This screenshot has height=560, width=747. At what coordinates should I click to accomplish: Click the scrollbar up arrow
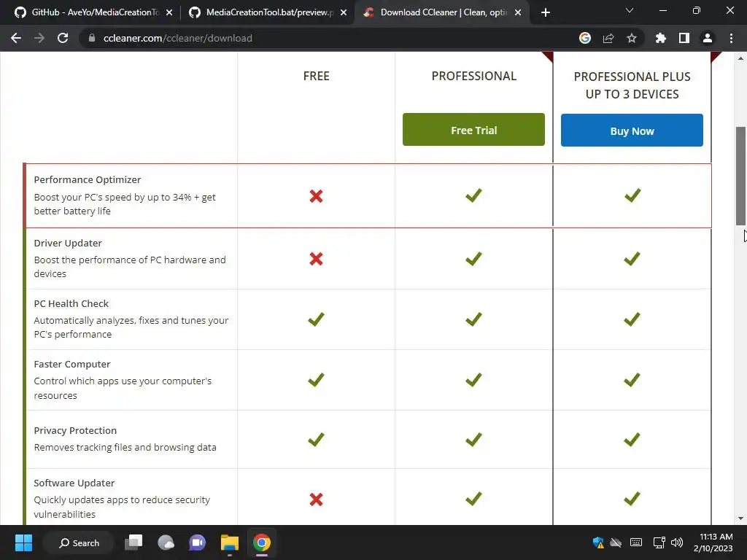coord(740,58)
